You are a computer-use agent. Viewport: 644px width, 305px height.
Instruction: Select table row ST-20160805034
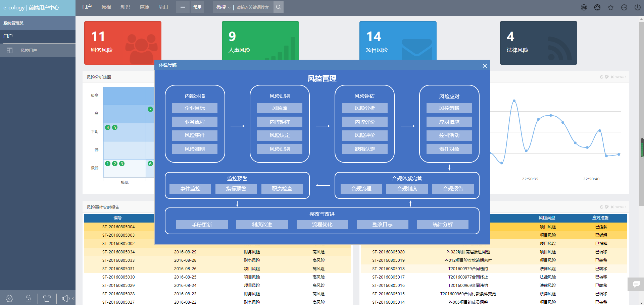pos(217,252)
